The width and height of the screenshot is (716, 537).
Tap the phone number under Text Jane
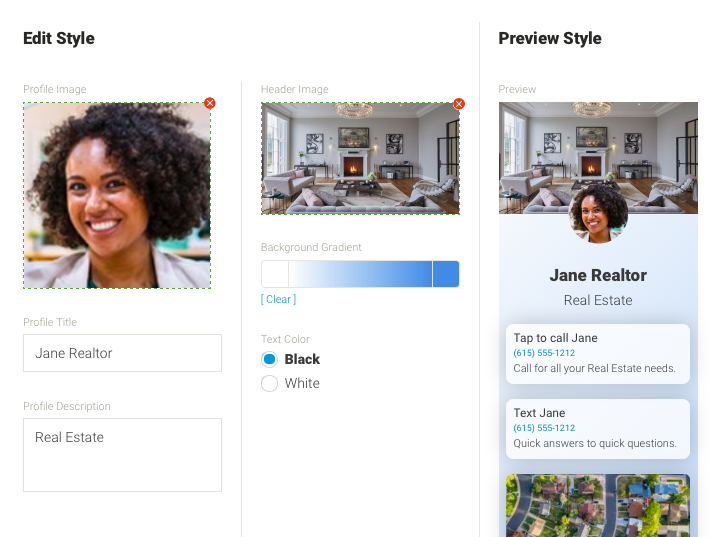point(544,428)
